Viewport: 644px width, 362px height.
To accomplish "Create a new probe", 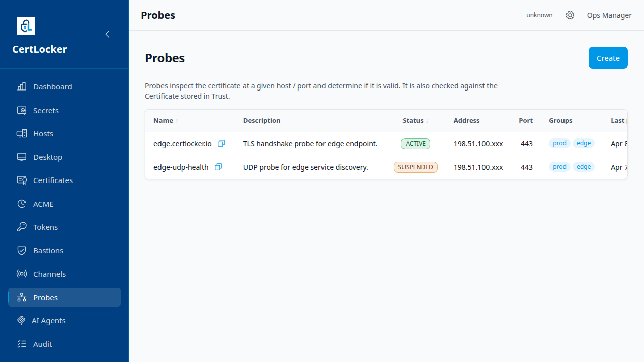I will coord(608,58).
